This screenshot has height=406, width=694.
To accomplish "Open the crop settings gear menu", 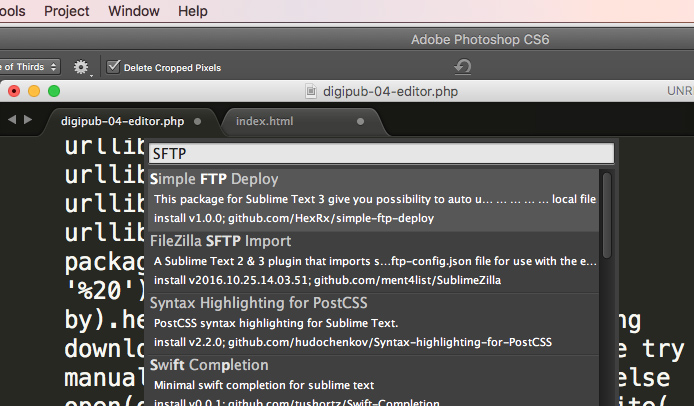I will (x=82, y=67).
